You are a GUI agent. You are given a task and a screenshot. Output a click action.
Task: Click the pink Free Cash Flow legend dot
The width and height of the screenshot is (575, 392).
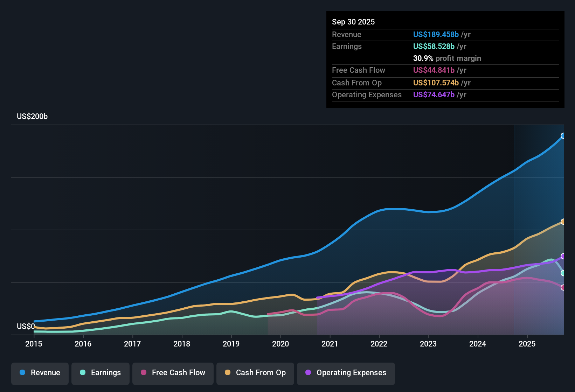pos(143,373)
